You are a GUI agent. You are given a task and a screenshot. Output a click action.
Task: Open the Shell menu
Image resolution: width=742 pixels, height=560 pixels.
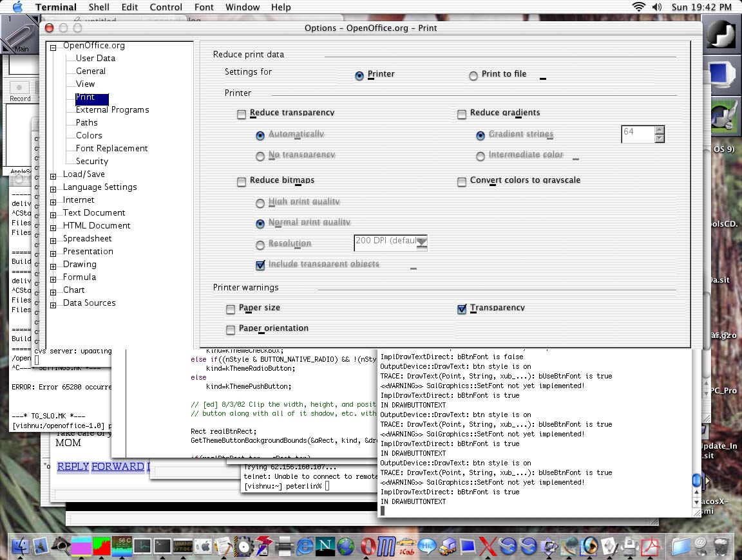(x=99, y=7)
